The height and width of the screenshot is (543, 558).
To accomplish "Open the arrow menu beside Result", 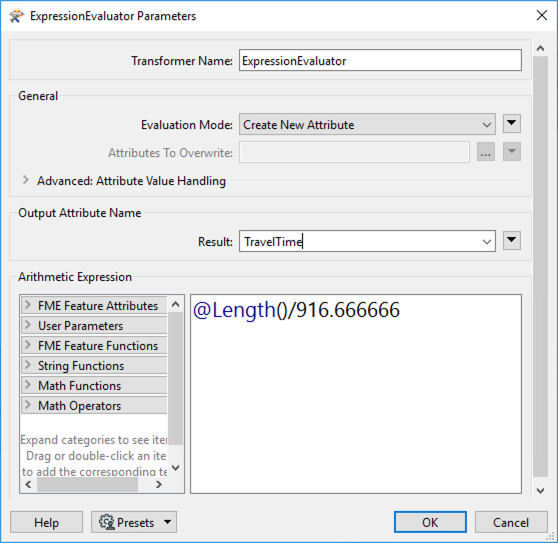I will point(512,241).
